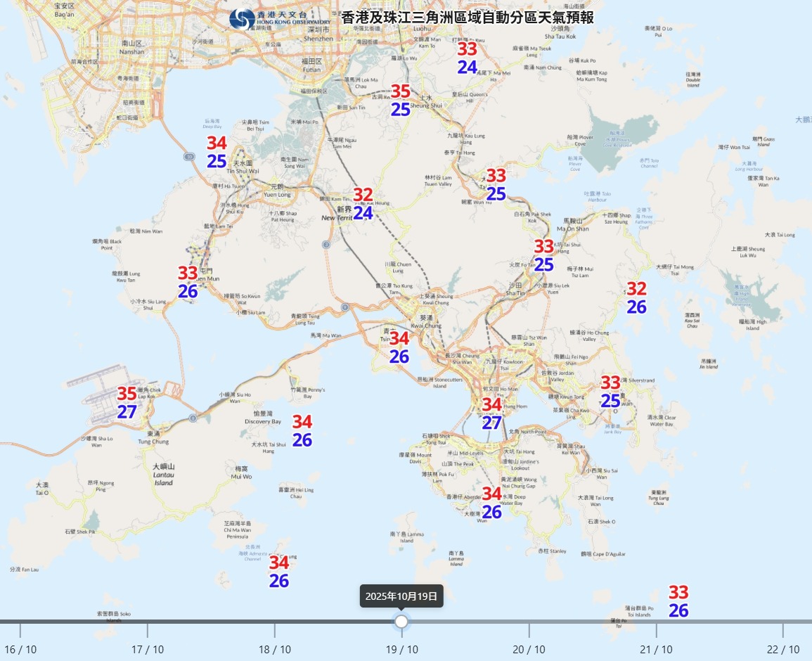This screenshot has width=812, height=661.
Task: Select the Sheung Shui 35/25 temperature forecast
Action: pyautogui.click(x=401, y=100)
